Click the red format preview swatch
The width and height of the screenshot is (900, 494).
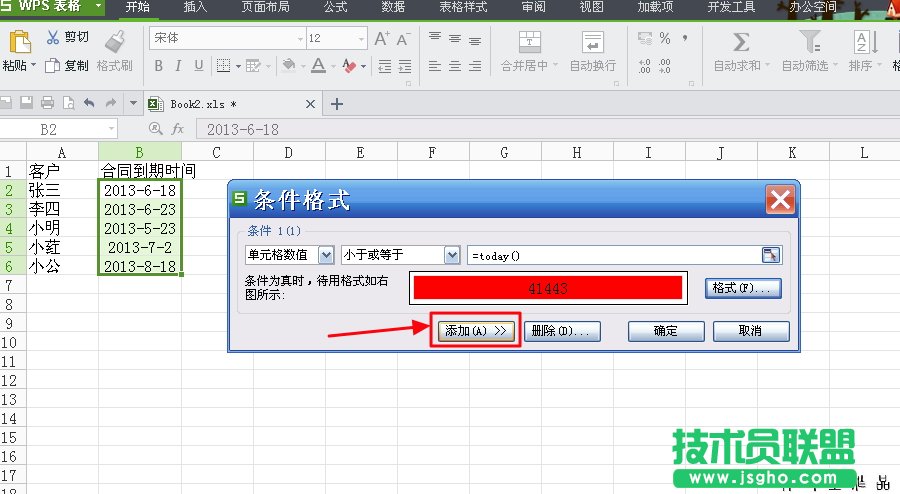(x=548, y=288)
